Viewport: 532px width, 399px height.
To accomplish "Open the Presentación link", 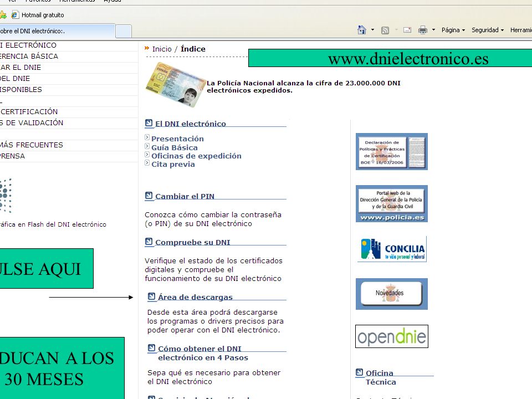I will [x=177, y=139].
